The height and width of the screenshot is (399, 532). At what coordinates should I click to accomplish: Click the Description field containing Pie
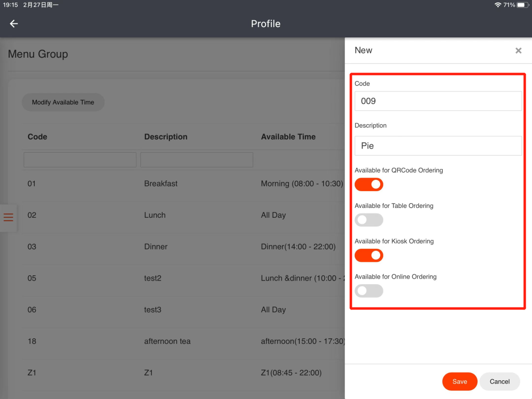(x=438, y=146)
